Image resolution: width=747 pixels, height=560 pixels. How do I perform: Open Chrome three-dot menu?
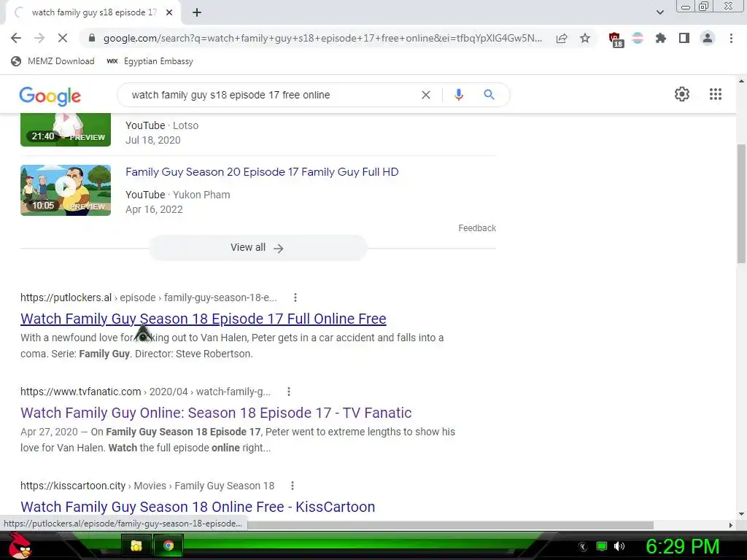[x=731, y=38]
